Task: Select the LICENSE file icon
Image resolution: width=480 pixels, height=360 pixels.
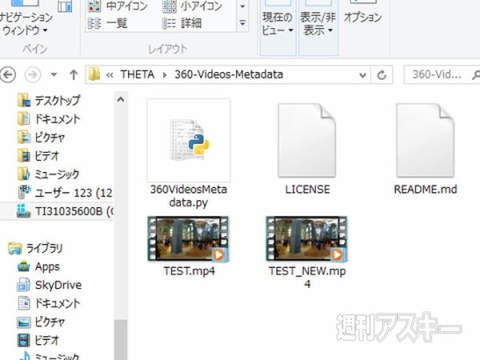Action: point(307,140)
